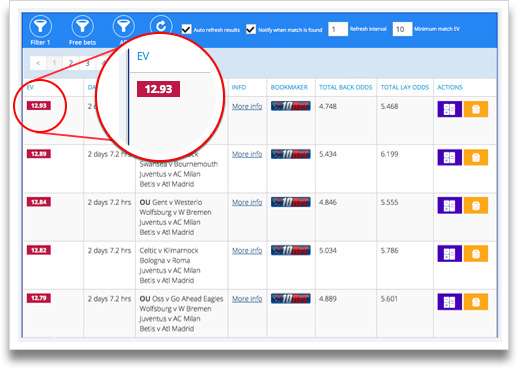518x369 pixels.
Task: Open More info for 12.89 row
Action: click(x=247, y=154)
